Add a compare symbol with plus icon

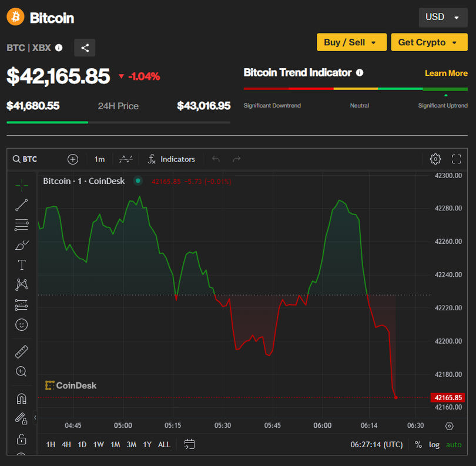tap(73, 159)
